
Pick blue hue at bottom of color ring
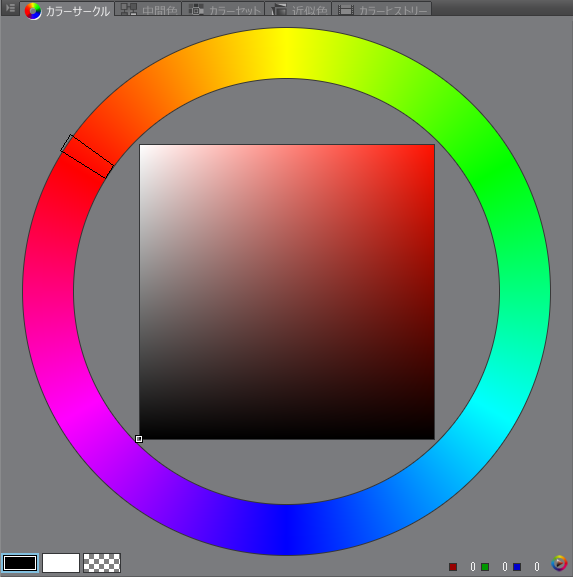click(x=286, y=529)
